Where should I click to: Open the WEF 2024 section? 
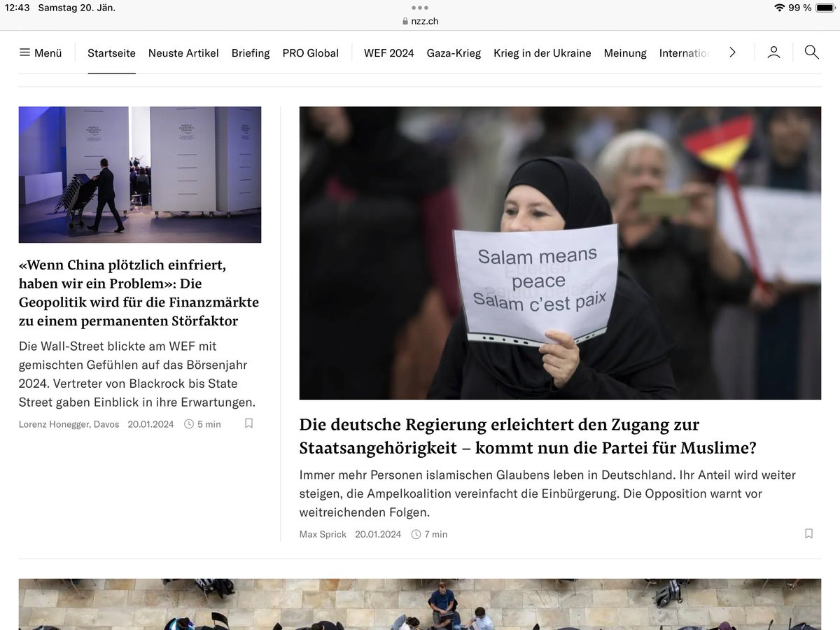pos(388,52)
